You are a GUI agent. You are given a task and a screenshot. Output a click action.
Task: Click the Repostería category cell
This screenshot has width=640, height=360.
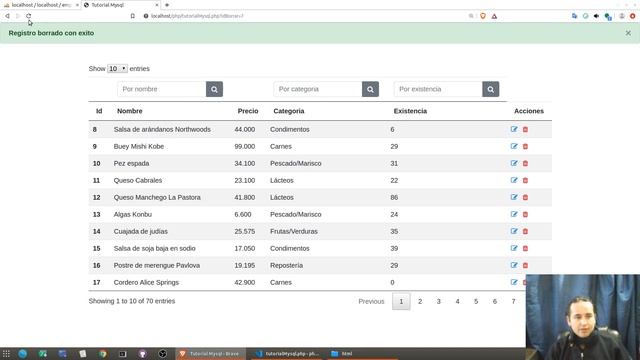coord(287,265)
